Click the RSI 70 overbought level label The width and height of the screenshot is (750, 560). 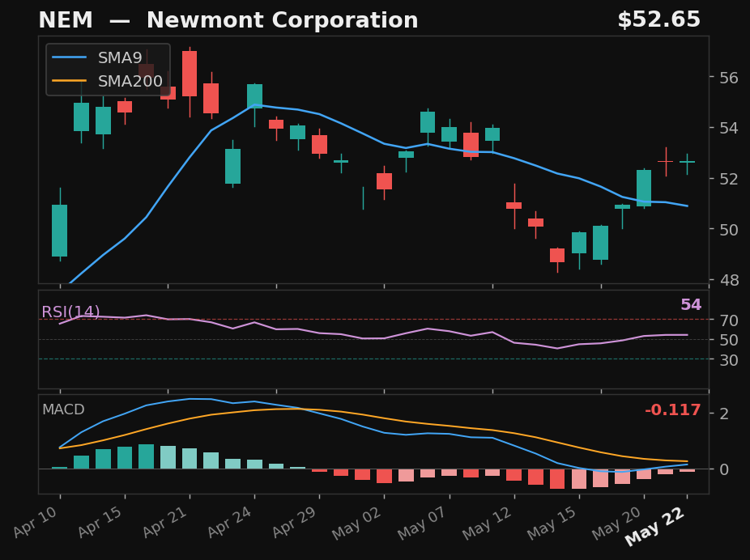pyautogui.click(x=728, y=320)
